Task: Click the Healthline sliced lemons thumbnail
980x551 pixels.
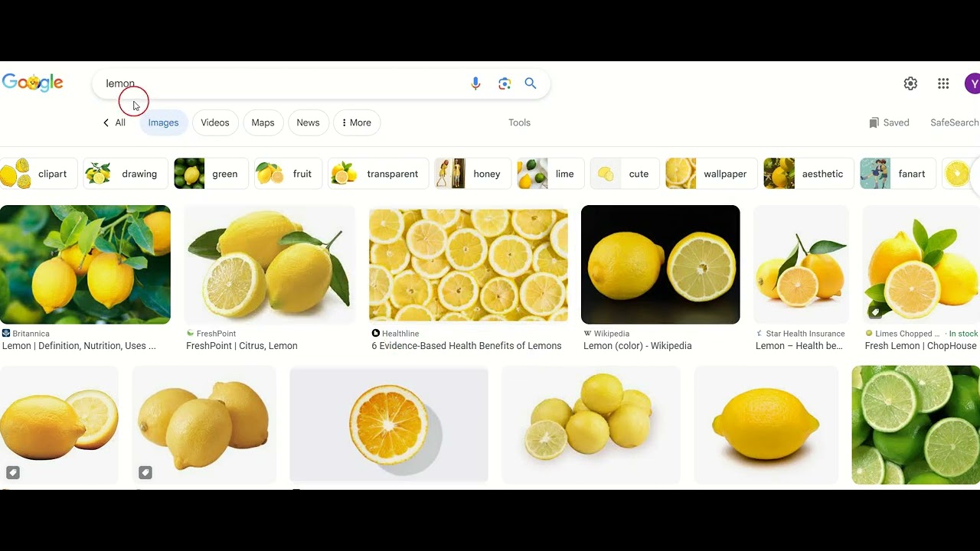Action: [469, 265]
